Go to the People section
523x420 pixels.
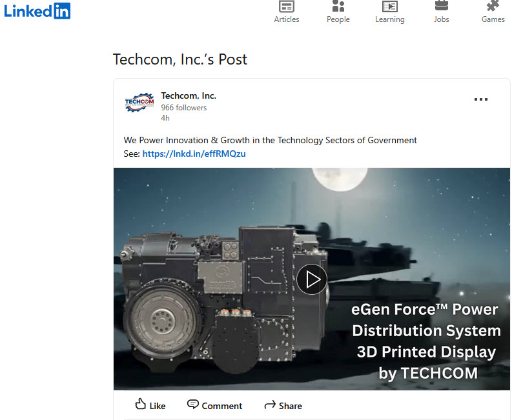[x=338, y=12]
